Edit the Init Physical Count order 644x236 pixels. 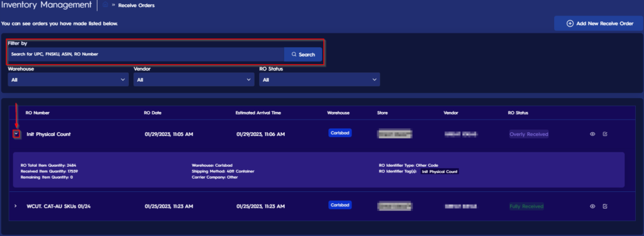pyautogui.click(x=605, y=134)
